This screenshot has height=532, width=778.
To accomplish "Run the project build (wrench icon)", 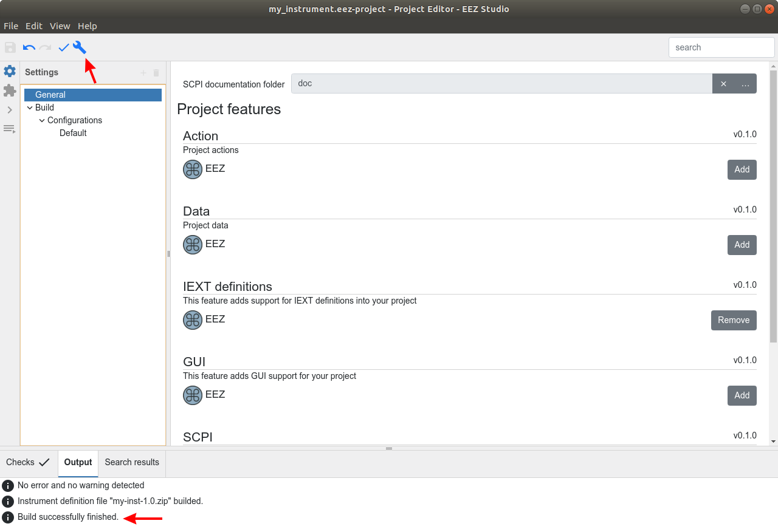I will pyautogui.click(x=80, y=47).
